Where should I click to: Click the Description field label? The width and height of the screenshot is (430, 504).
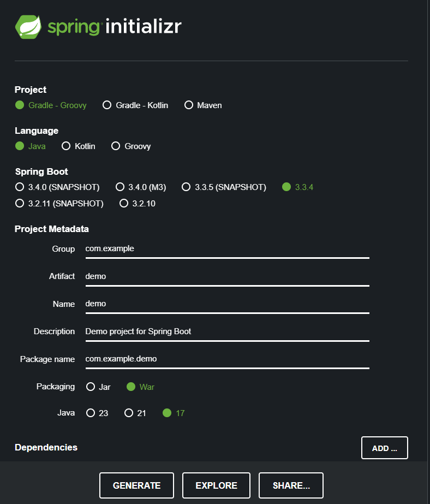pos(54,331)
